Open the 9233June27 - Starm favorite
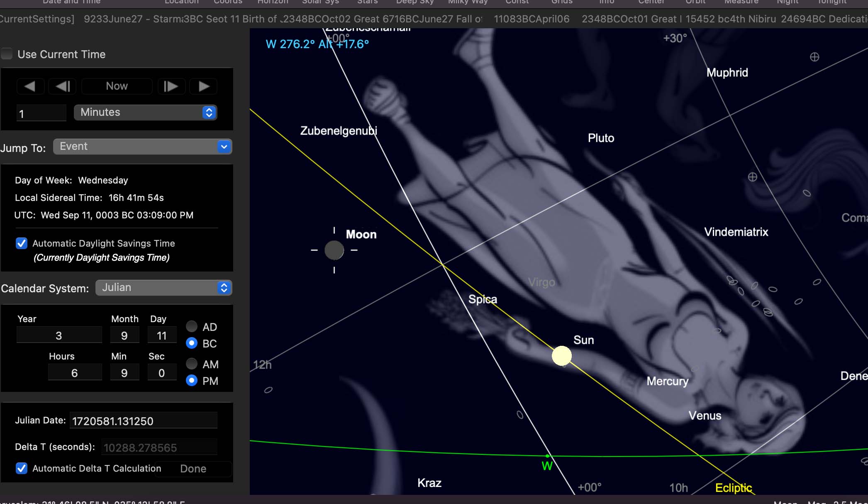Image resolution: width=868 pixels, height=504 pixels. (x=134, y=19)
